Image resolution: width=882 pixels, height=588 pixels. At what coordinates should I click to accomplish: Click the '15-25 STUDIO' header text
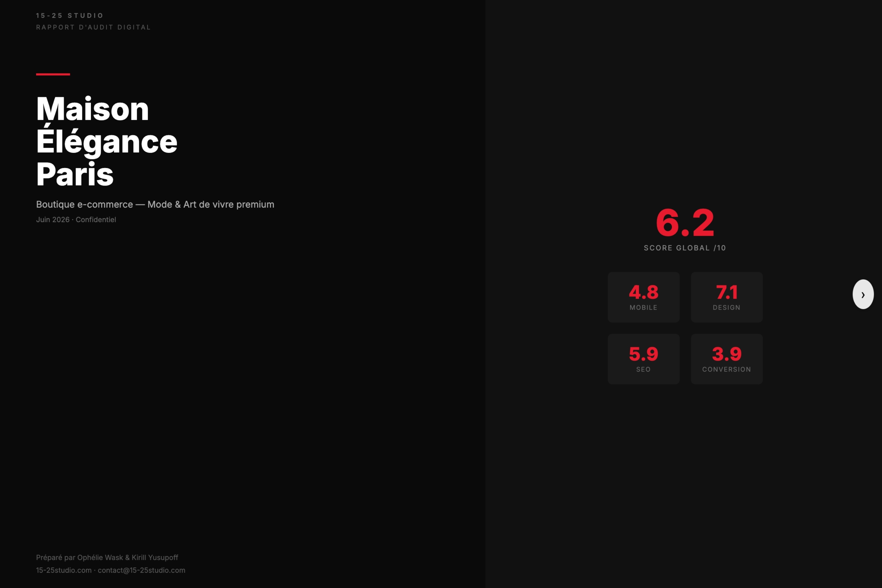click(70, 15)
